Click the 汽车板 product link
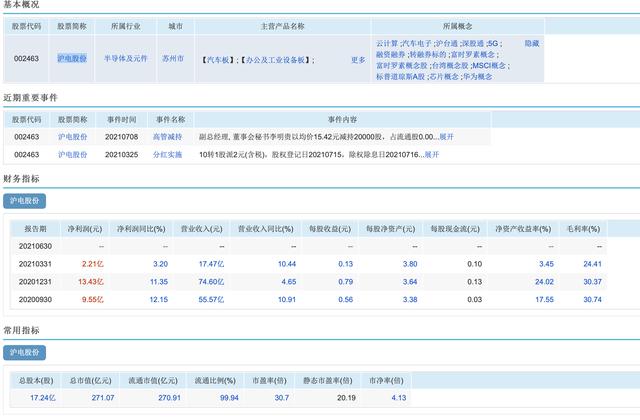640x420 pixels. 220,60
